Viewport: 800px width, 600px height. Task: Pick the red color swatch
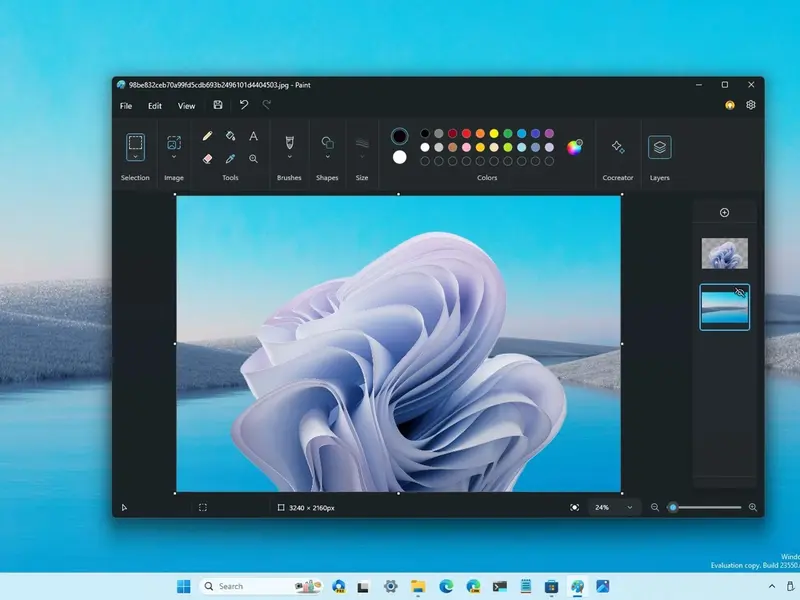coord(466,134)
